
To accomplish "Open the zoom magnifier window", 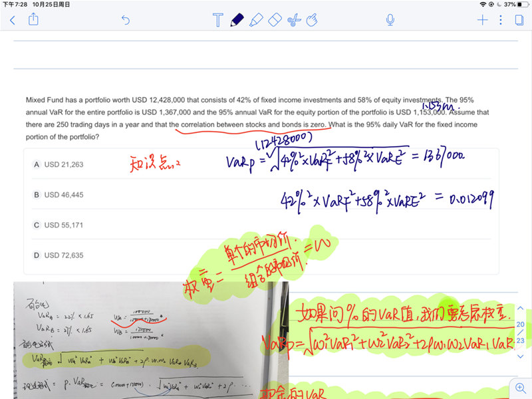I will click(x=520, y=387).
